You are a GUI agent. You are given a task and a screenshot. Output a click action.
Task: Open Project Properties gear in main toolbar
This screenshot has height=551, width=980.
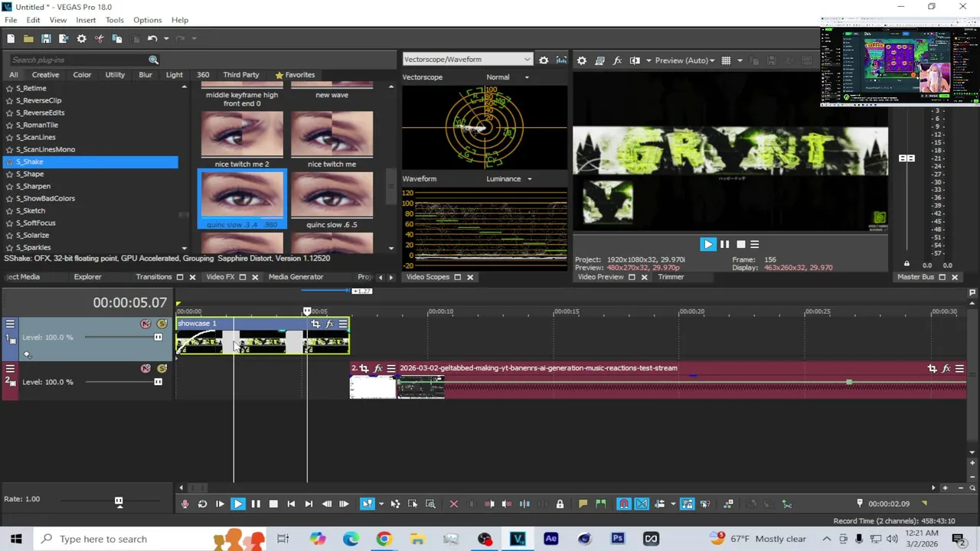pos(81,38)
